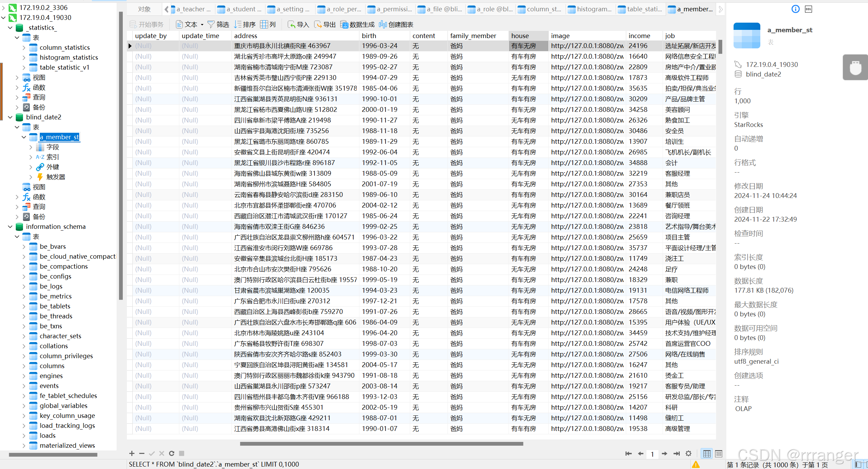Click the Sort (排序) toolbar icon
This screenshot has width=868, height=469.
238,24
